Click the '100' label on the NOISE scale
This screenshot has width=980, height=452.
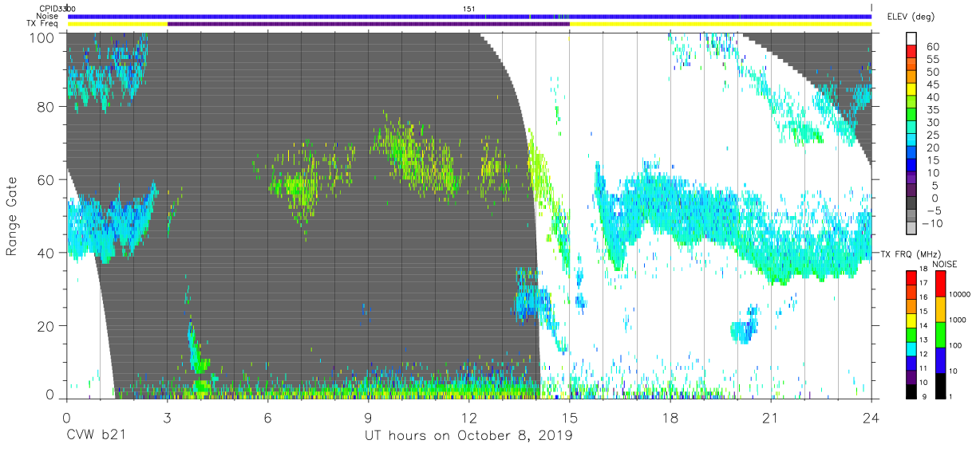955,346
